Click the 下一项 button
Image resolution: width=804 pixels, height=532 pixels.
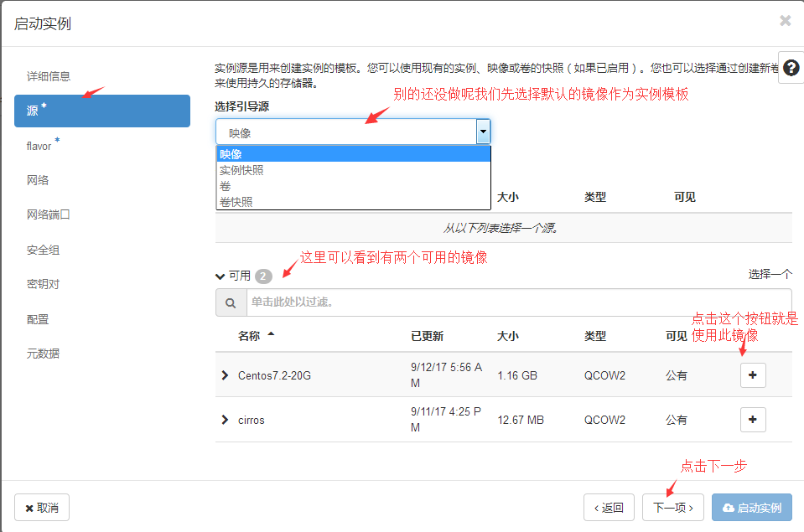tap(672, 507)
